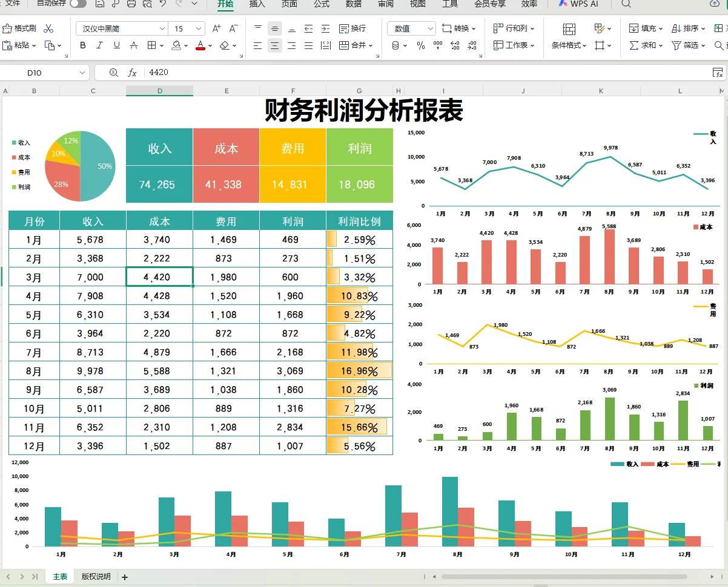Click the horizontal scrollbar at the bottom
Screen dimensions: 728x587
[564, 577]
